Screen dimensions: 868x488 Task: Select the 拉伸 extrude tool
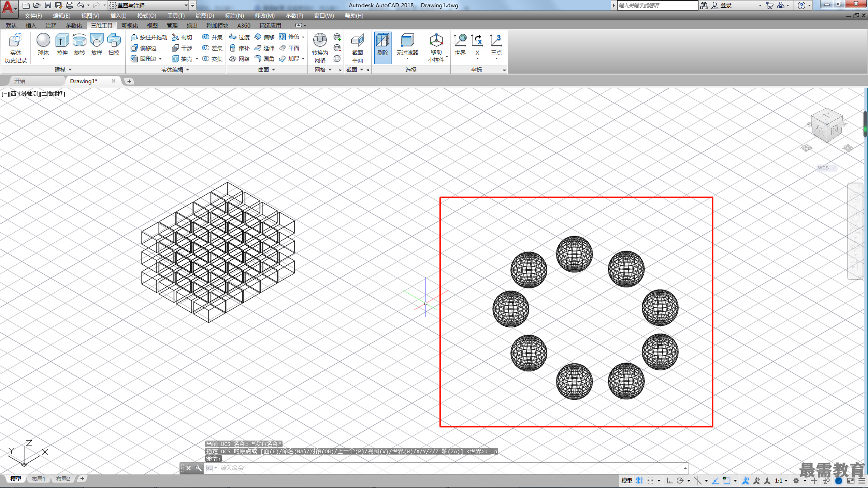pyautogui.click(x=62, y=44)
